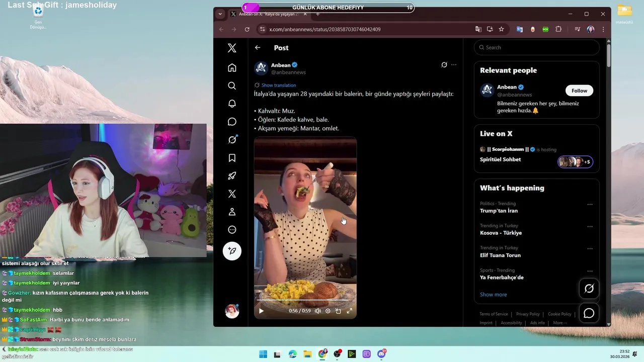Open Ya Fenerbahçe'de trend
Image resolution: width=644 pixels, height=362 pixels.
pos(502,278)
